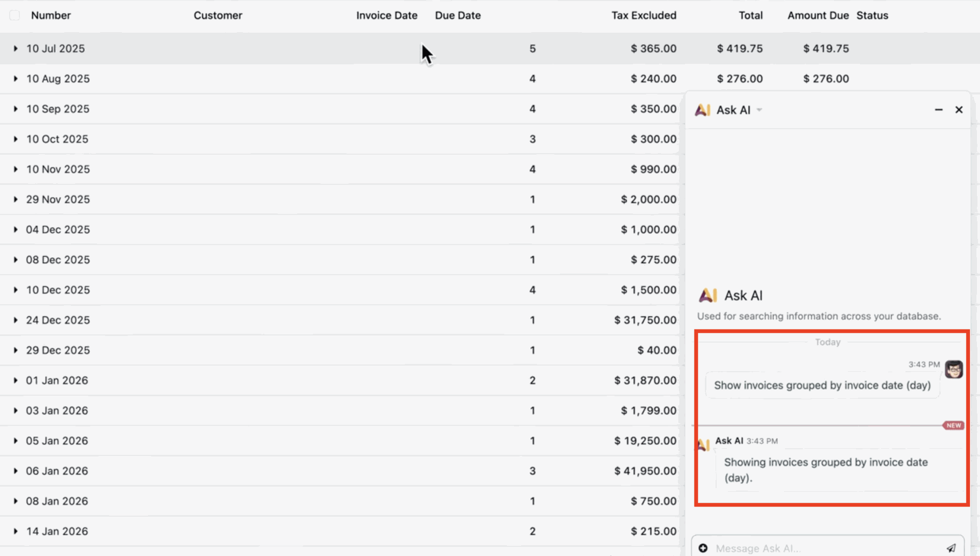The height and width of the screenshot is (556, 980).
Task: Close the Ask AI chat window
Action: (x=959, y=110)
